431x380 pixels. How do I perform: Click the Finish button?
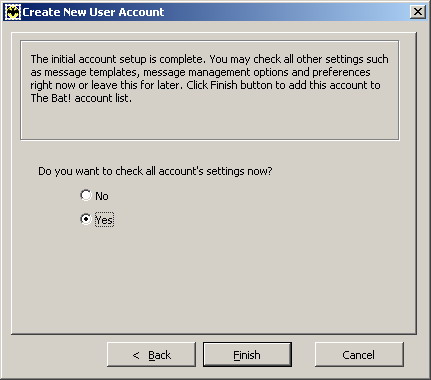[x=247, y=355]
